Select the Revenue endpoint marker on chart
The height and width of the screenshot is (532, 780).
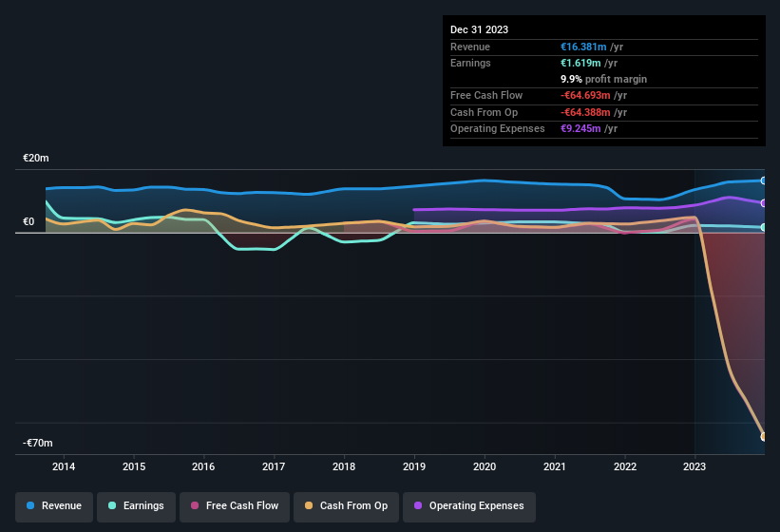click(763, 180)
